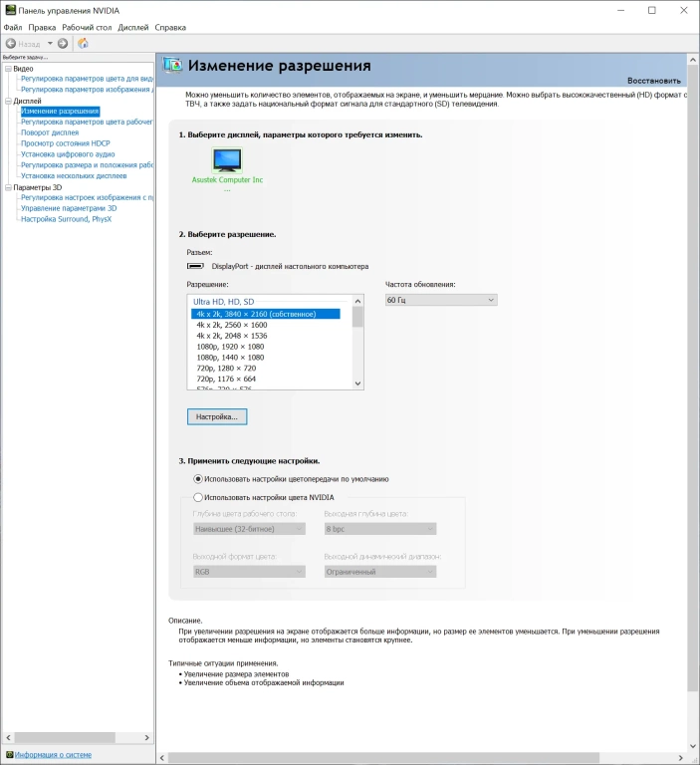Click the DisplayPort connector icon
Screen dimensions: 700x765
click(x=196, y=266)
